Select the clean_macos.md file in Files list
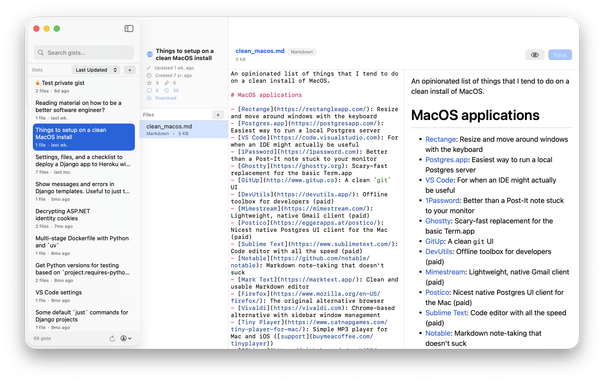604x382 pixels. pos(184,129)
